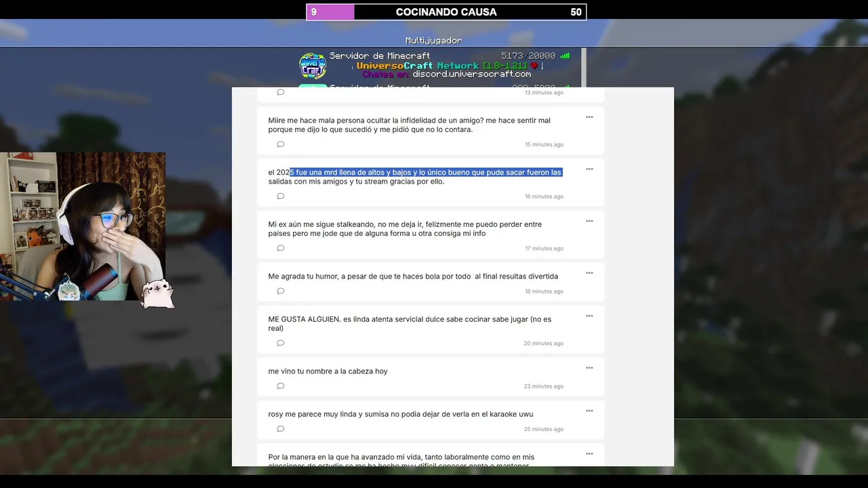Click discord.universocraft.com text in server list
Screen dimensions: 868x488
tap(471, 75)
